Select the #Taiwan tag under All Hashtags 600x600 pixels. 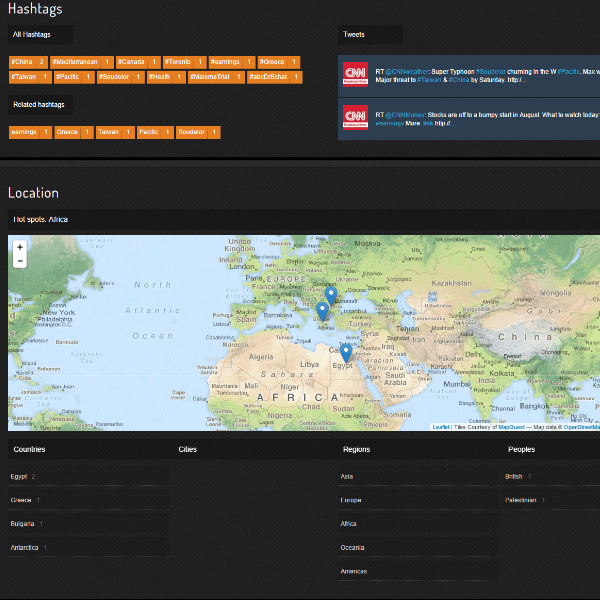tap(30, 77)
